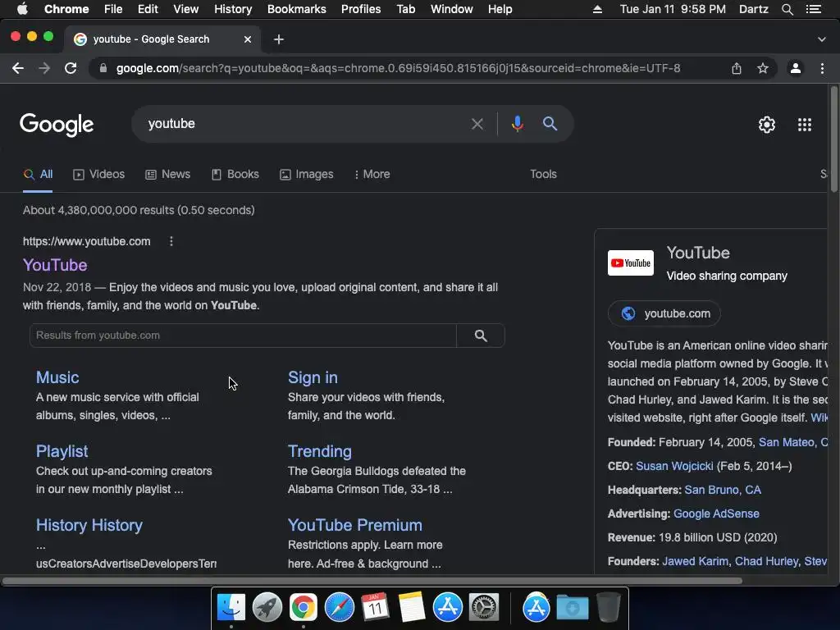Viewport: 840px width, 630px height.
Task: Open the Bookmarks menu
Action: (297, 9)
